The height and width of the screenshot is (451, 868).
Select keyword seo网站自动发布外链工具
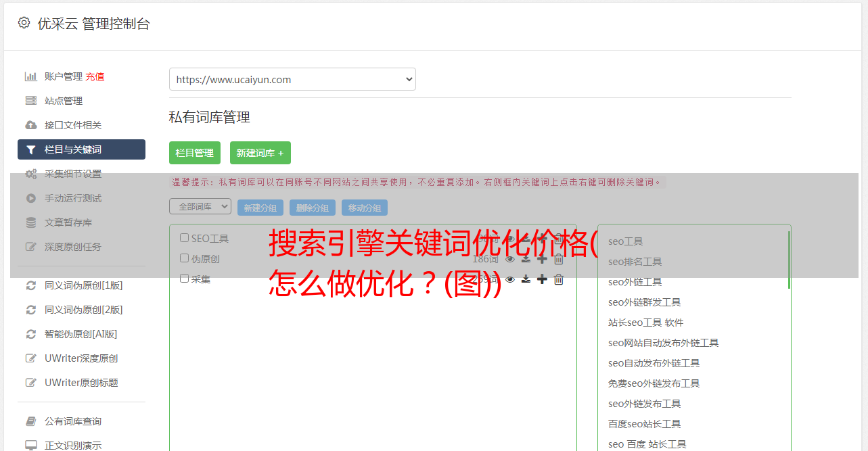663,343
